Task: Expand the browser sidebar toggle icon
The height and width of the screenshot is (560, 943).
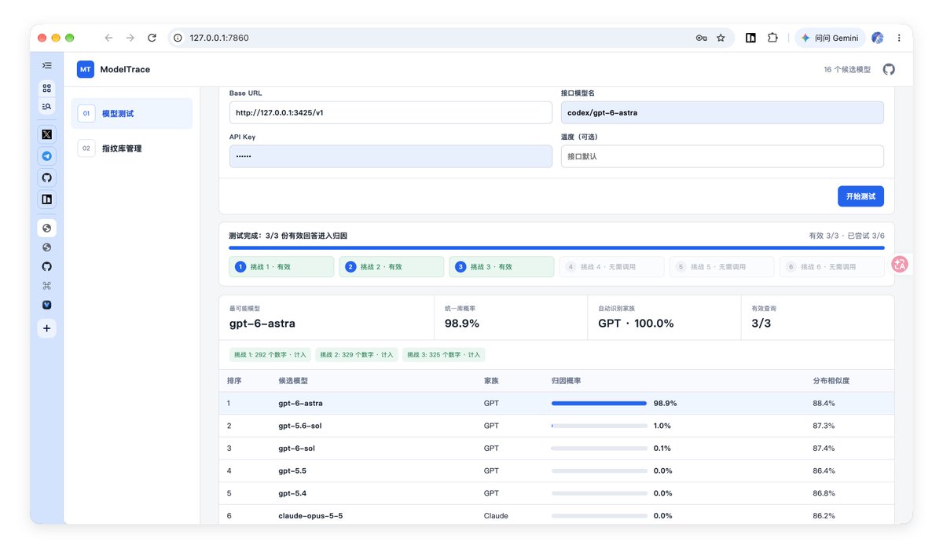Action: (47, 66)
